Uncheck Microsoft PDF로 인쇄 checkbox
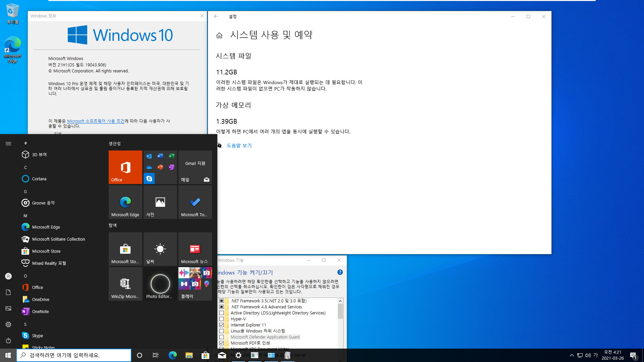Image resolution: width=644 pixels, height=362 pixels. (x=221, y=343)
